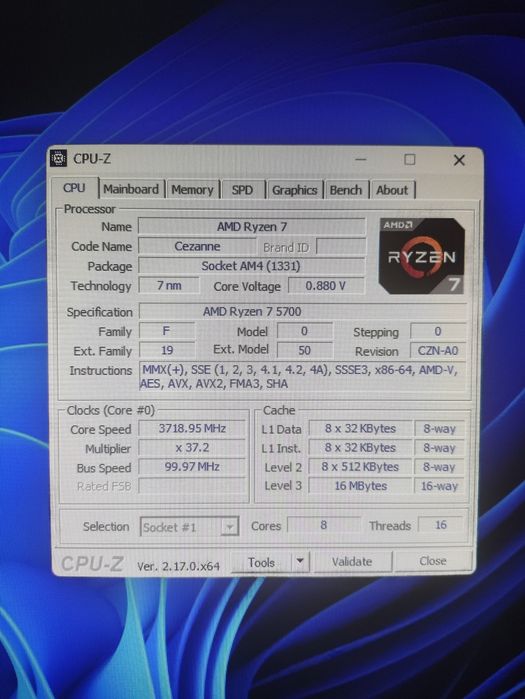Click the empty Brand ID field

click(340, 246)
